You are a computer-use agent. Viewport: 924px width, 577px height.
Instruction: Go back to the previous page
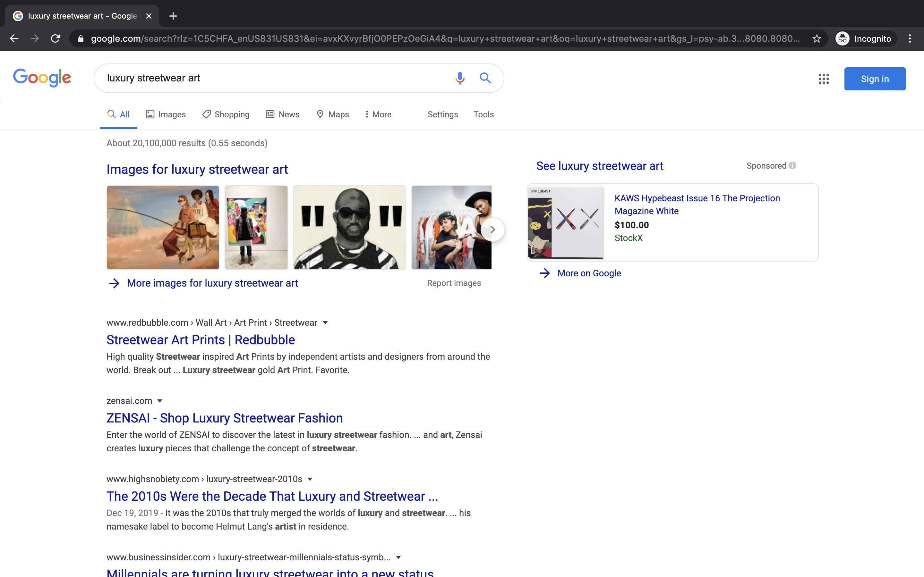[x=14, y=38]
